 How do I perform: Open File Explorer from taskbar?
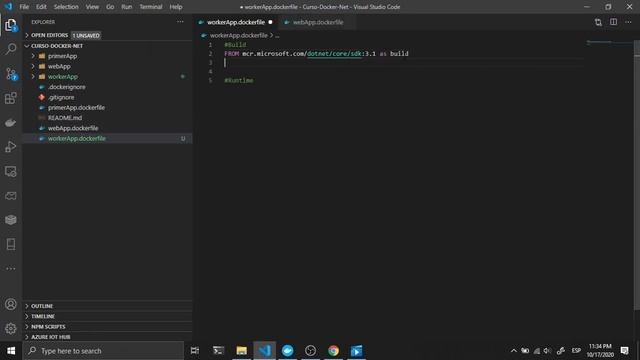[x=242, y=351]
